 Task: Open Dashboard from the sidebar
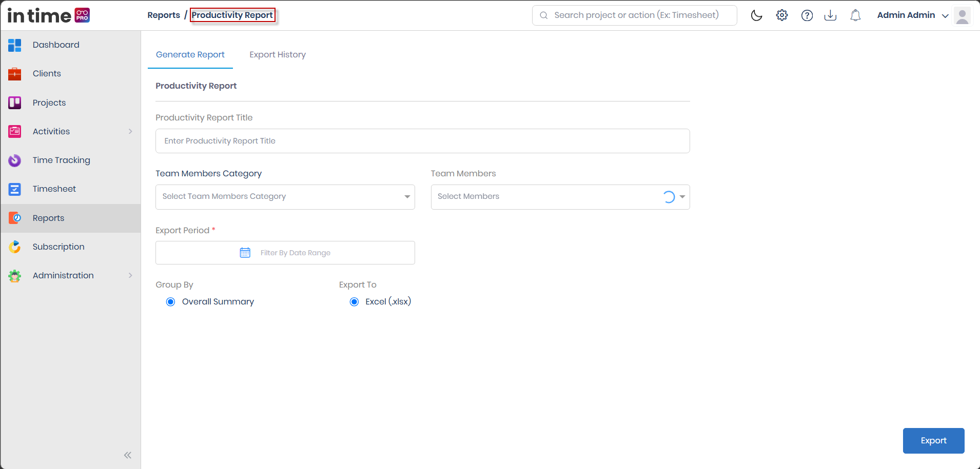[71, 45]
